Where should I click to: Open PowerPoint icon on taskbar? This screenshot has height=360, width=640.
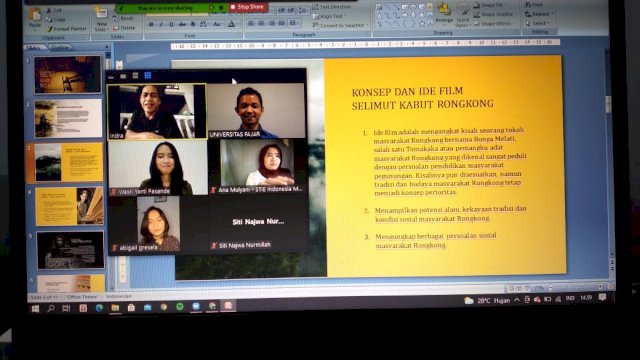point(228,306)
